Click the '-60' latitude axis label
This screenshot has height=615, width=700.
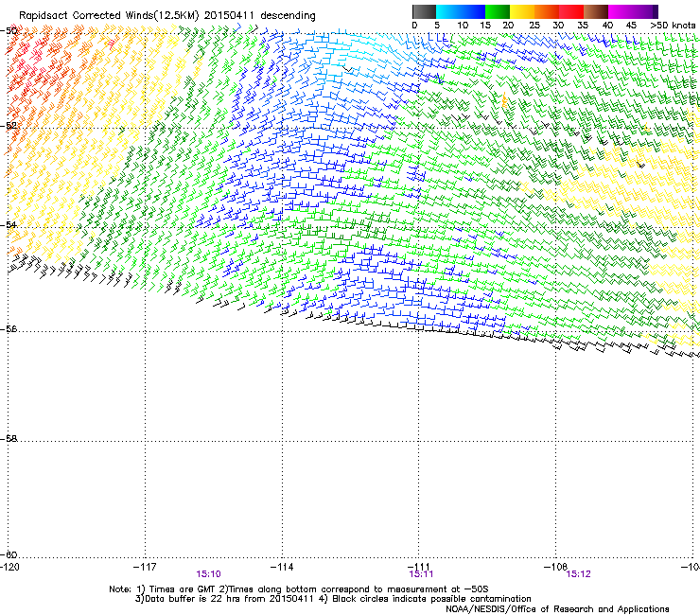tap(9, 554)
